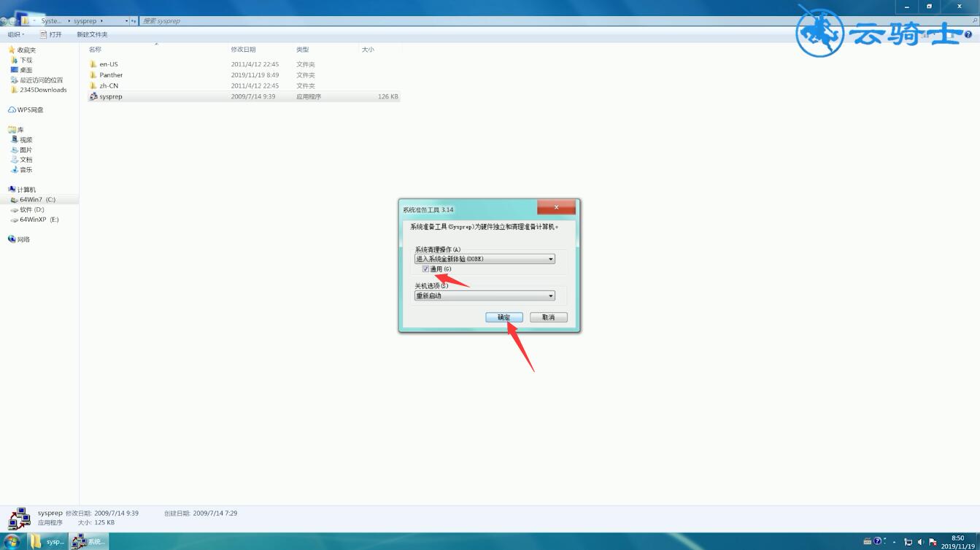Open 桌面 in the navigation pane
The width and height of the screenshot is (980, 550).
tap(26, 70)
